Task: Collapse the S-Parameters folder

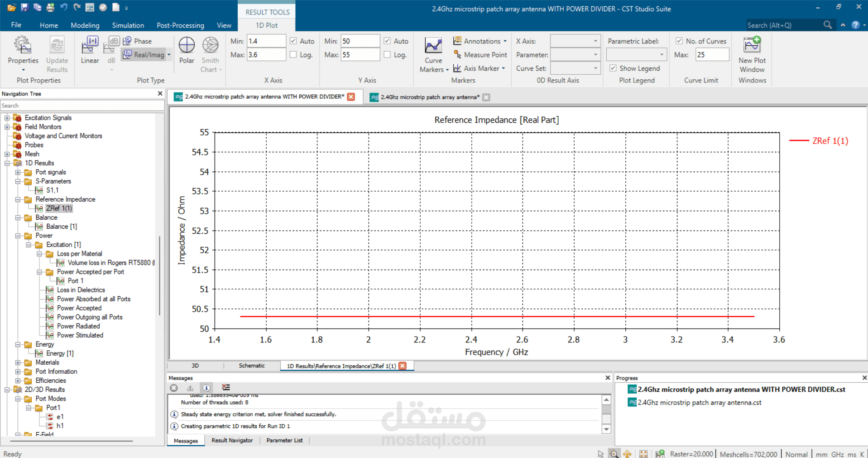Action: (x=18, y=181)
